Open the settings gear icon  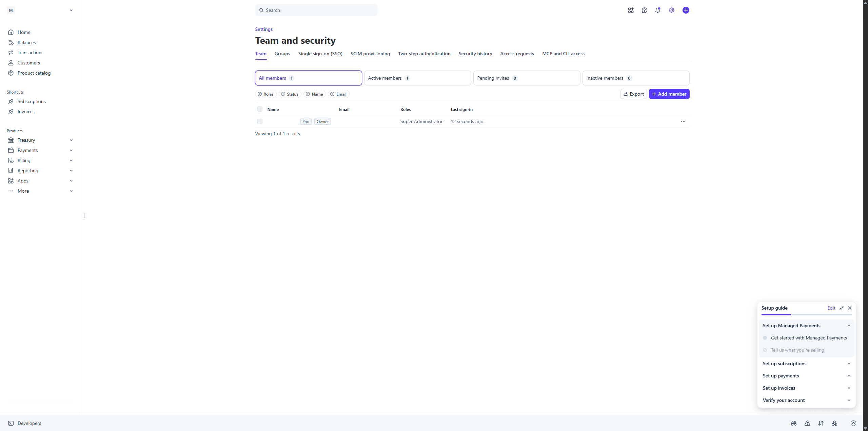[672, 10]
